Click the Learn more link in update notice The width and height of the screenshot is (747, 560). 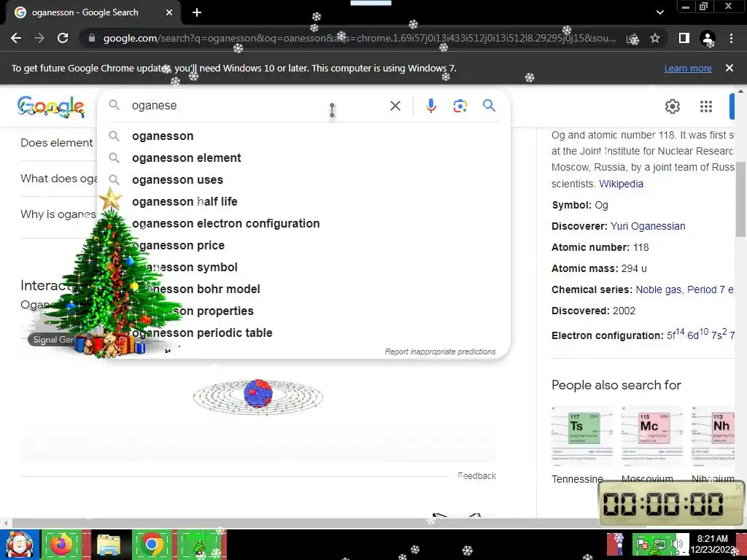688,69
